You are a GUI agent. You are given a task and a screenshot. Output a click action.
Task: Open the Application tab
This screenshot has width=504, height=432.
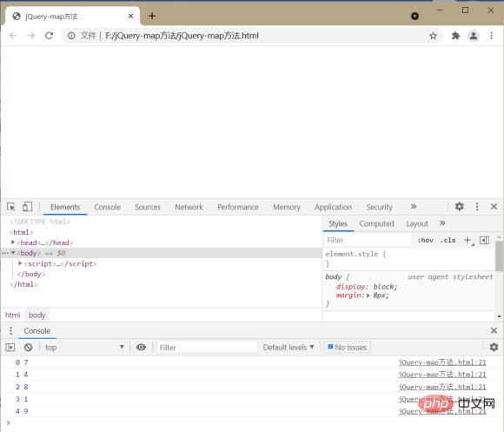[333, 207]
